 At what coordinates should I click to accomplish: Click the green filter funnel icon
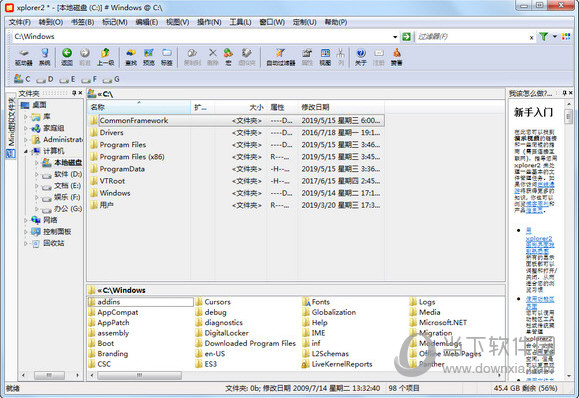543,37
